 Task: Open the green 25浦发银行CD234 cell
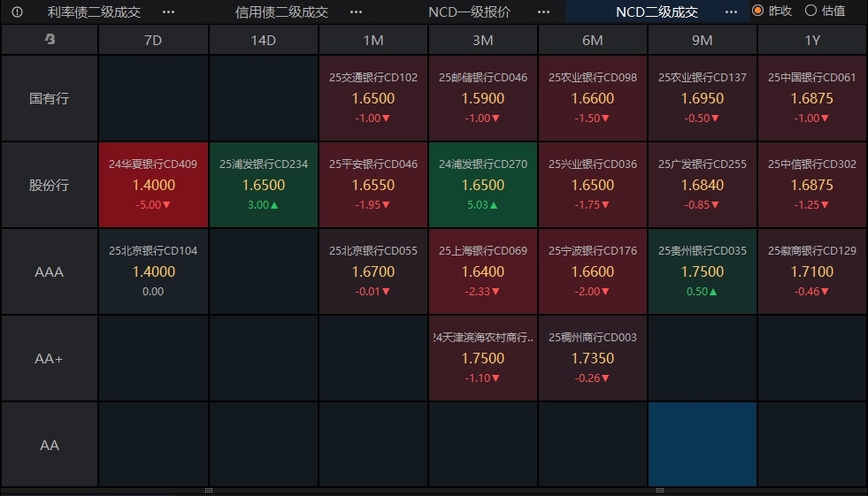(264, 186)
